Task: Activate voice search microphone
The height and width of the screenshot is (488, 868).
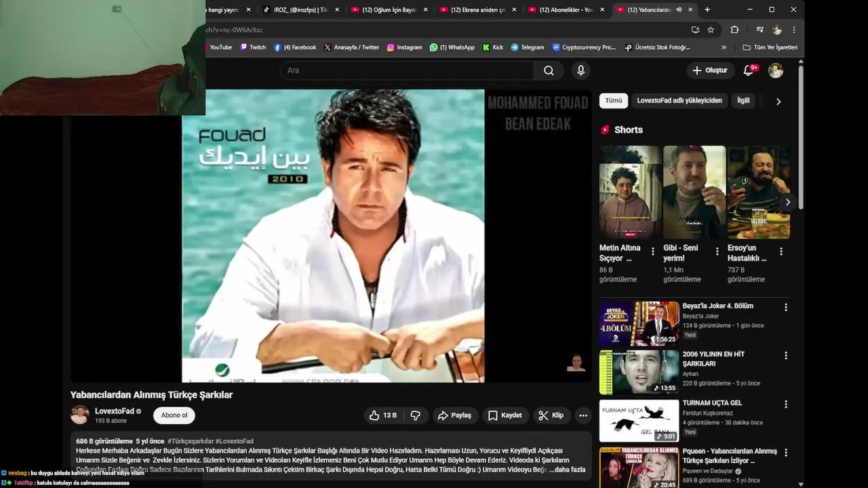Action: pos(580,70)
